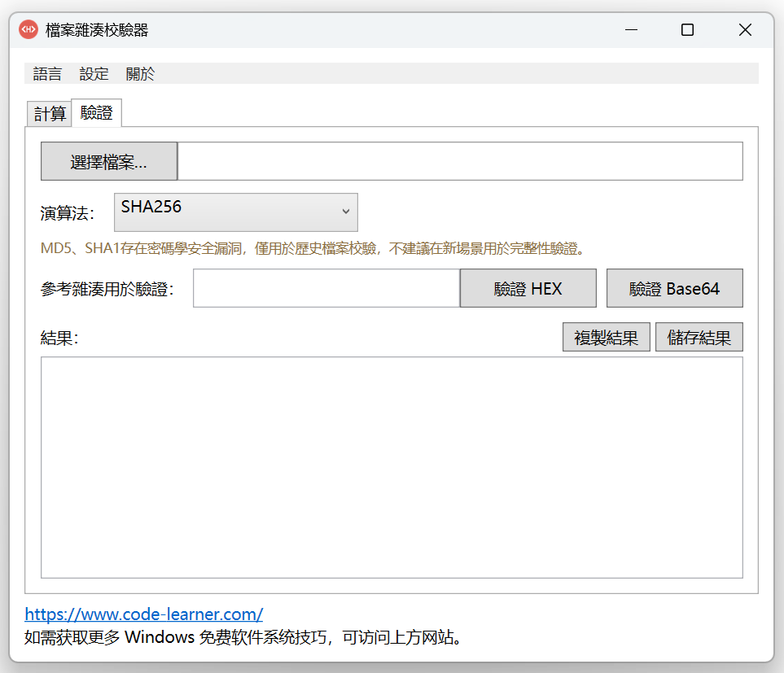Click the 參考雜湊用於驗證: label
This screenshot has width=784, height=673.
pos(107,289)
